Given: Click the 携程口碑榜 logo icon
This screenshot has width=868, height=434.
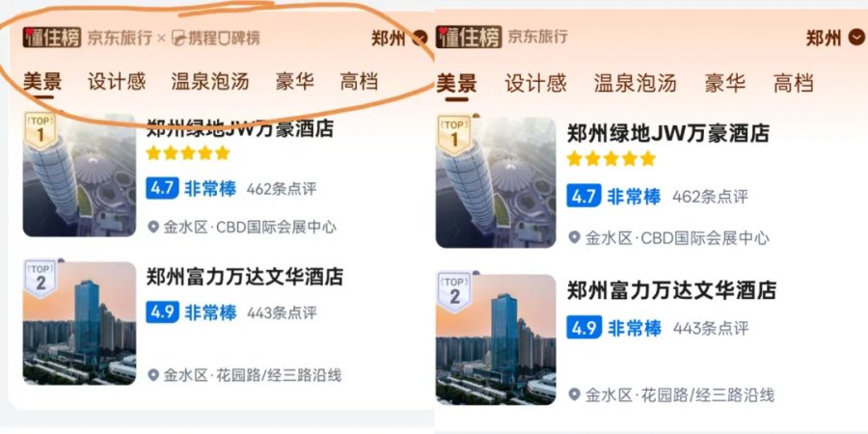Looking at the screenshot, I should 178,38.
